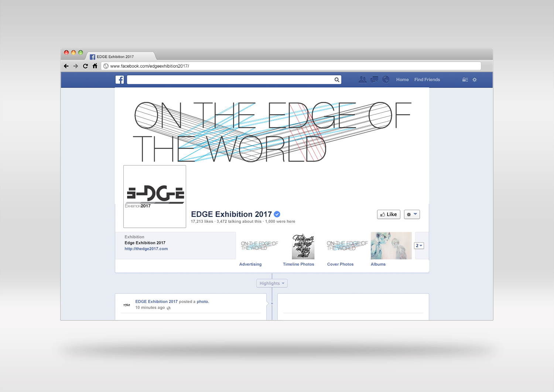Click the 3,472 talking about this text
This screenshot has width=554, height=392.
239,222
